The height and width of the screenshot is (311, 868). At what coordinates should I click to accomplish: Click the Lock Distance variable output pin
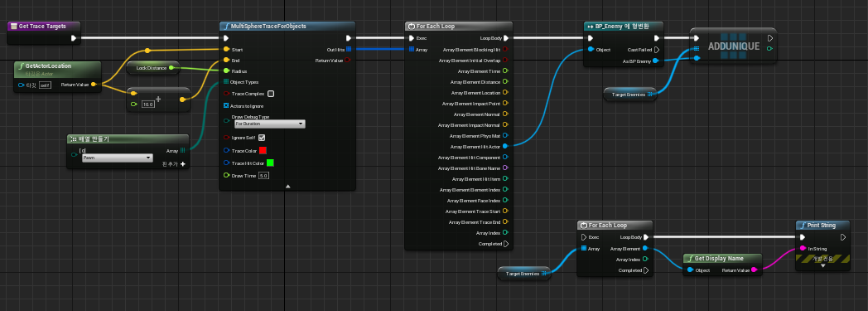click(171, 68)
